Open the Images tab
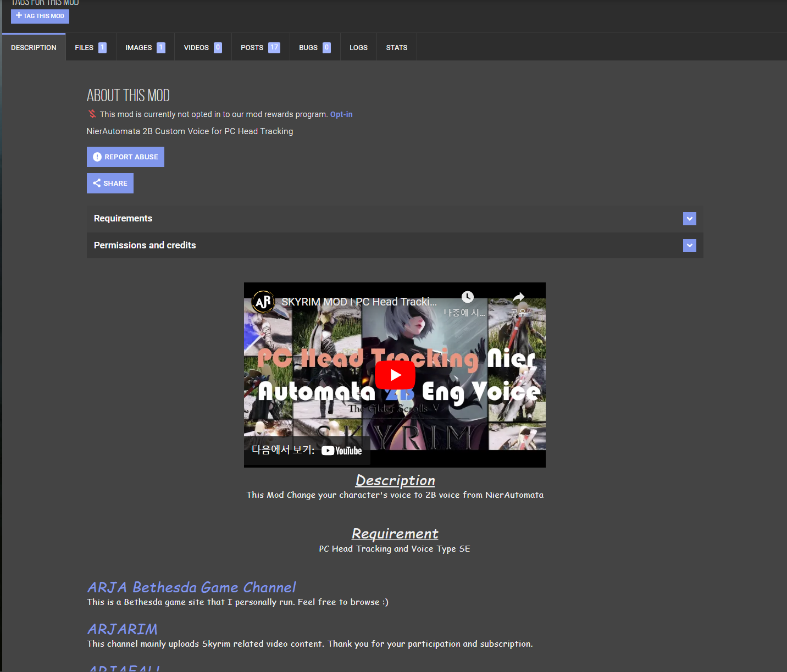The width and height of the screenshot is (787, 672). tap(145, 48)
